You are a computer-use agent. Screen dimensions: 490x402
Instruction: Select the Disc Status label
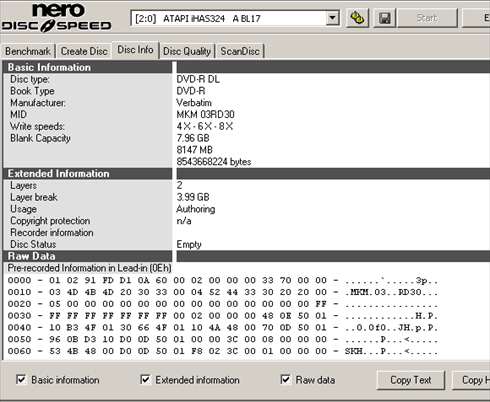[33, 244]
